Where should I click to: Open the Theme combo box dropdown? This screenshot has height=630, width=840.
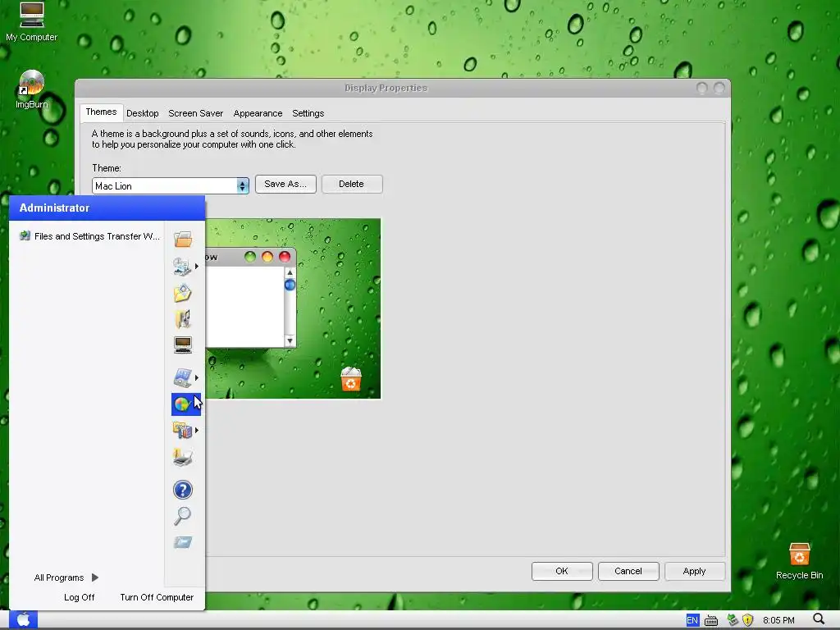pos(243,186)
